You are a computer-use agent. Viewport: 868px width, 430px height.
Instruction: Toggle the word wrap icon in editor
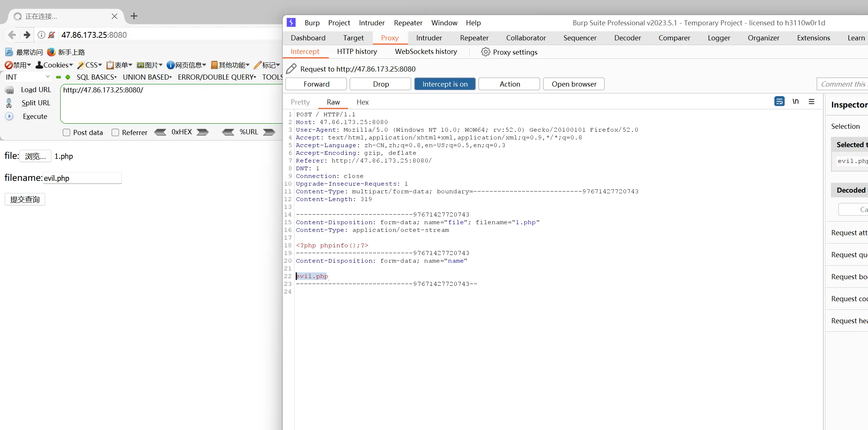click(779, 102)
